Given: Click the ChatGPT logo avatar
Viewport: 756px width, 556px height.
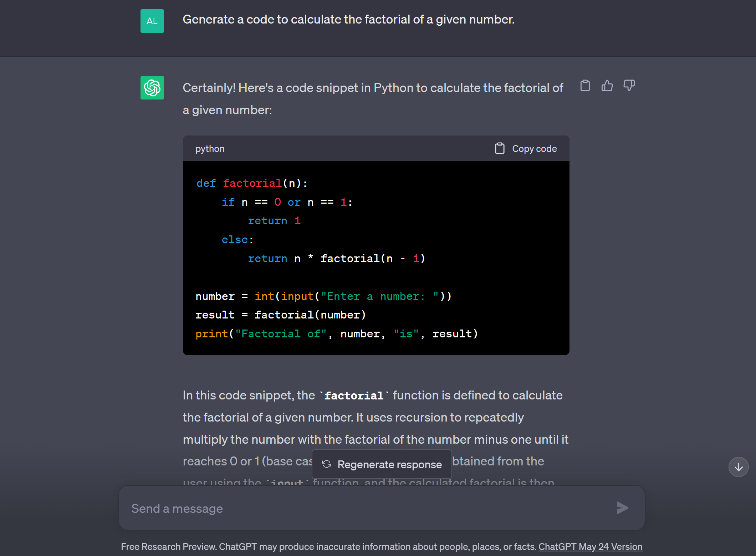Looking at the screenshot, I should pos(152,88).
